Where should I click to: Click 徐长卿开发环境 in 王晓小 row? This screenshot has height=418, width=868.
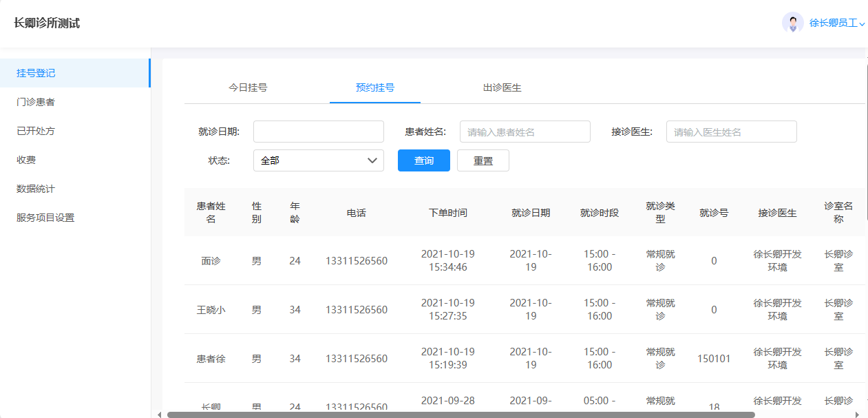pyautogui.click(x=778, y=309)
